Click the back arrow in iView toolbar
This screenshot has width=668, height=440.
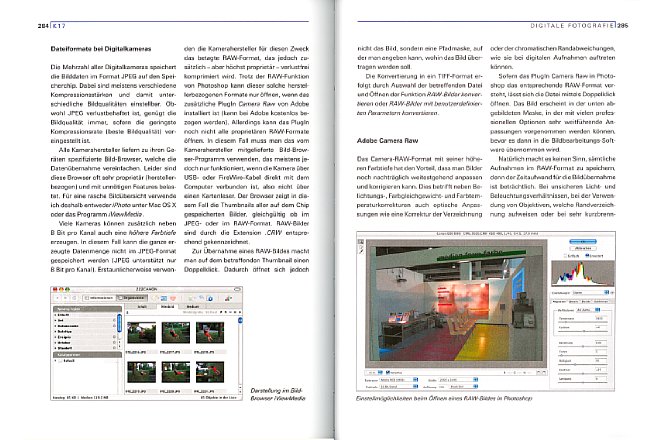pos(58,298)
